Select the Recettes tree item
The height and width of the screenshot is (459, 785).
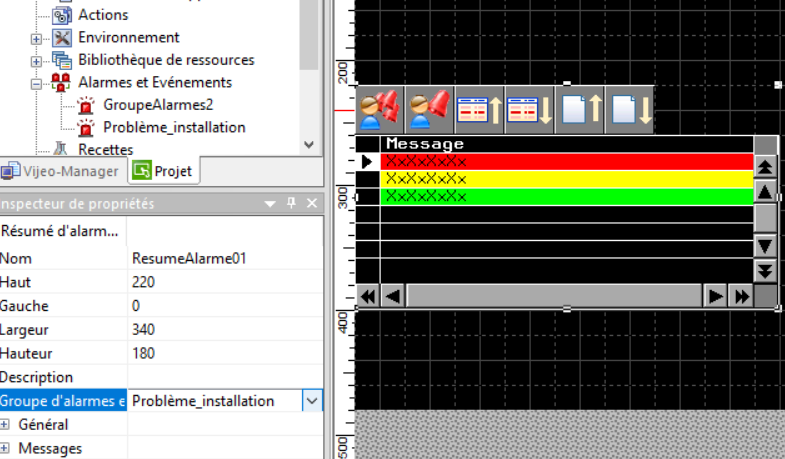point(106,149)
